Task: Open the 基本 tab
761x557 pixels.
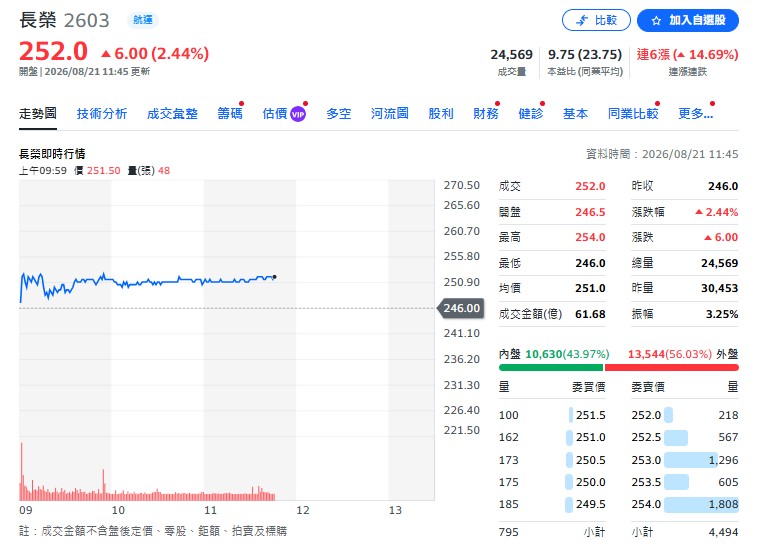Action: pos(576,114)
